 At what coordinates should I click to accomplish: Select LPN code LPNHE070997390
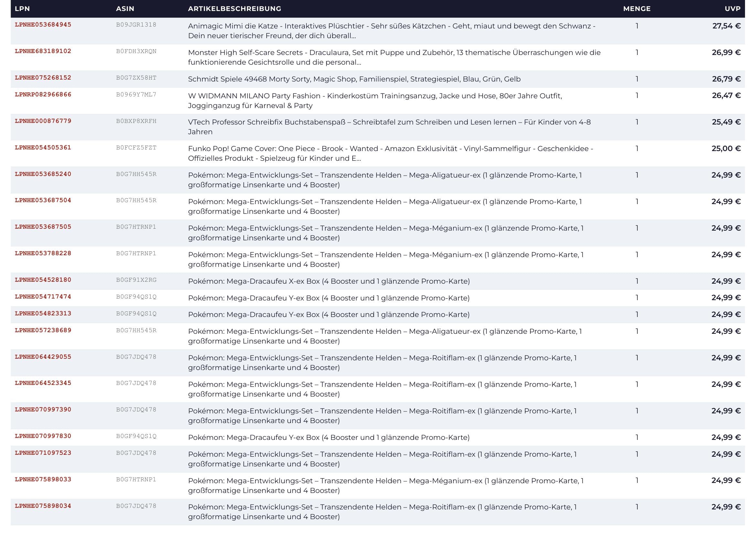[x=43, y=409]
